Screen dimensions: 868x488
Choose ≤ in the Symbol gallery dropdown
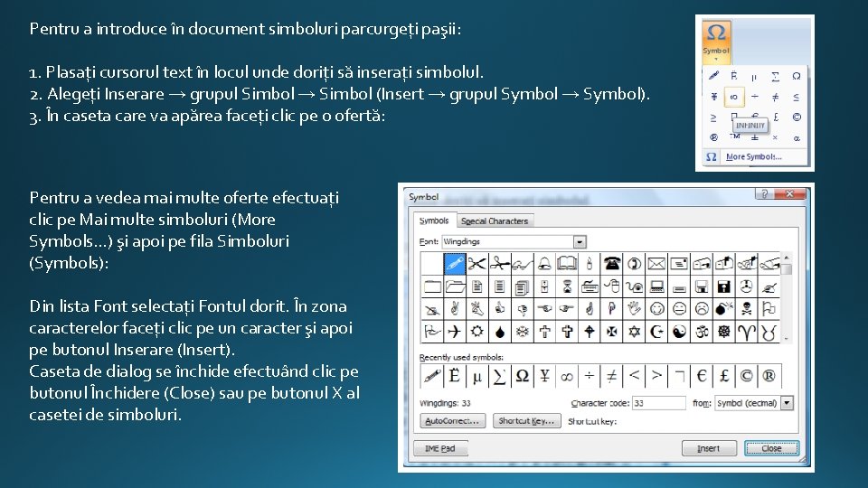(796, 97)
